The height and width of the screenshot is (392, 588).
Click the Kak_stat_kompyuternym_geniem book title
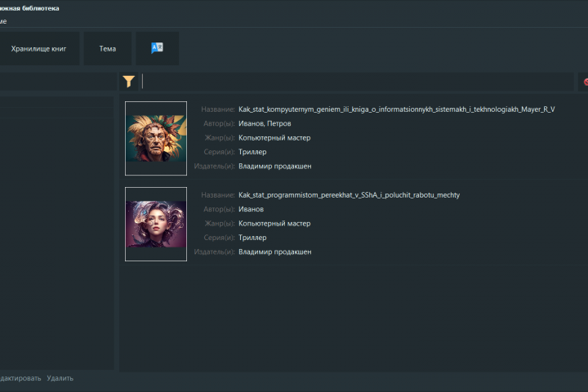396,109
